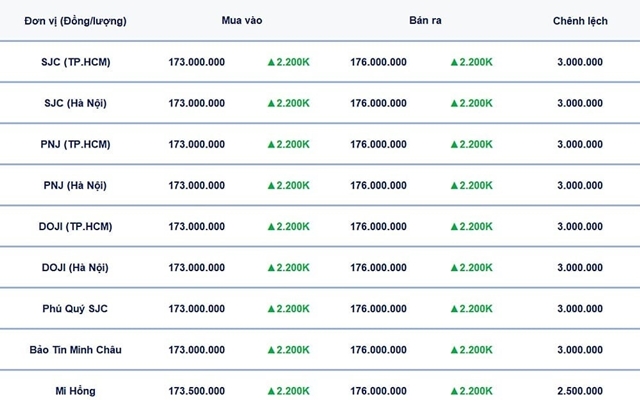
Task: Click Phú Quý SJC row label
Action: point(77,308)
